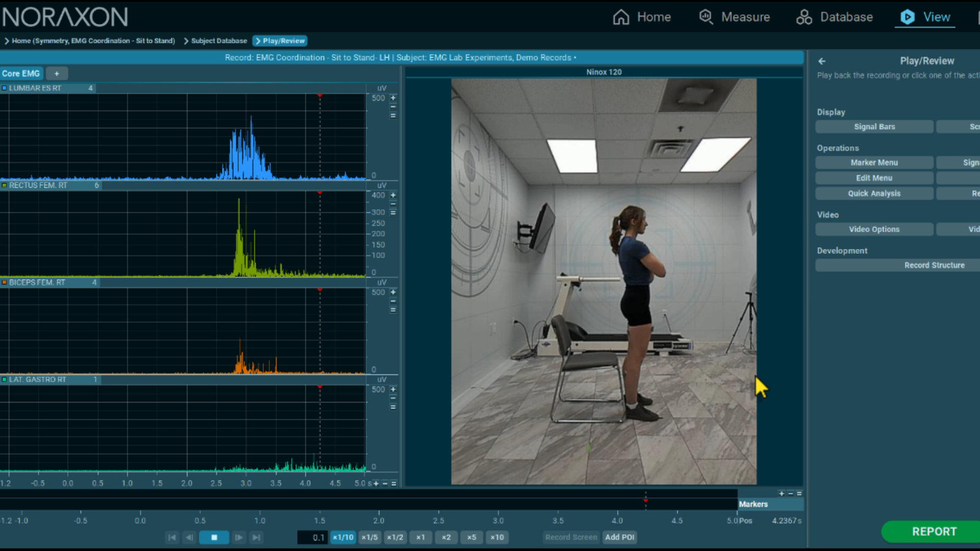Open the Marker Menu

[x=874, y=163]
